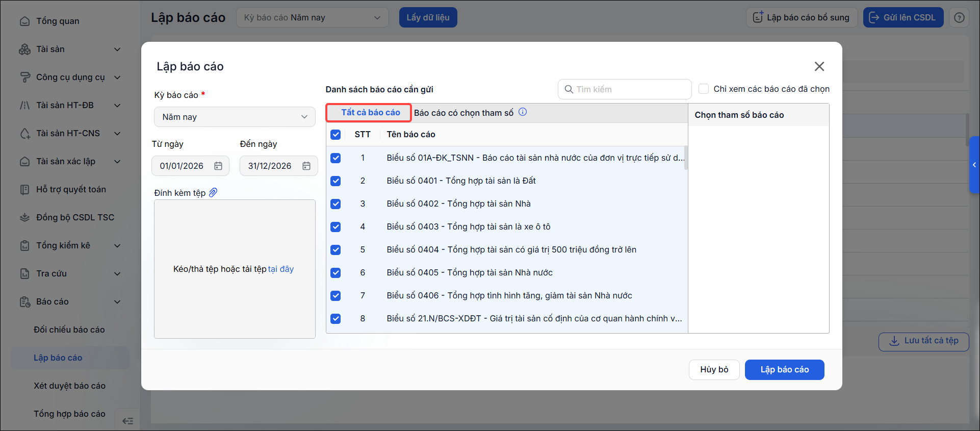Click row Biểu số 0406 - Tổng hợp tình hình tăng, giảm
The image size is (980, 431).
pyautogui.click(x=507, y=296)
